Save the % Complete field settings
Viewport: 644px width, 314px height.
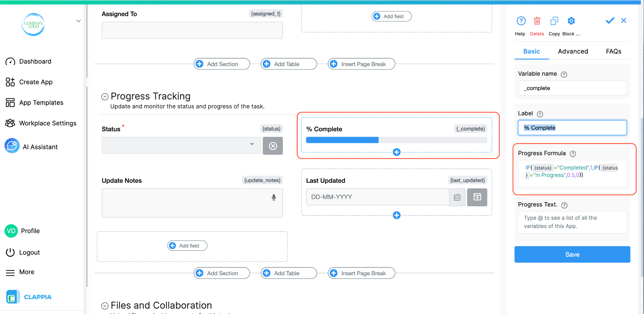click(x=572, y=254)
